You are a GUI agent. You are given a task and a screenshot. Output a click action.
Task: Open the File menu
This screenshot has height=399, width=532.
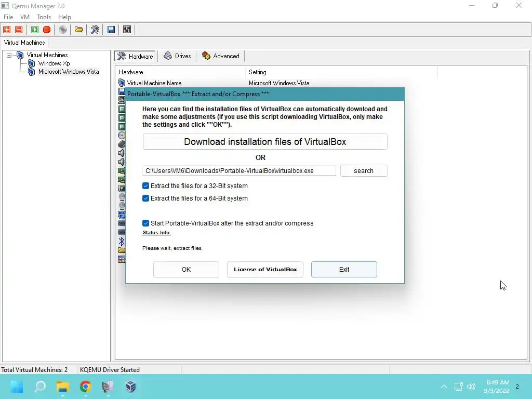tap(8, 17)
